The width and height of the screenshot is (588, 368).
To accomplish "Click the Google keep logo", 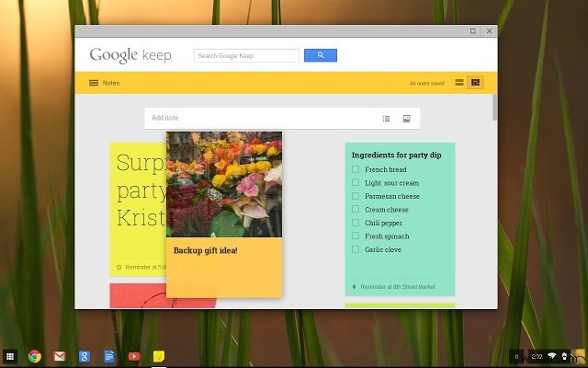I will click(130, 55).
